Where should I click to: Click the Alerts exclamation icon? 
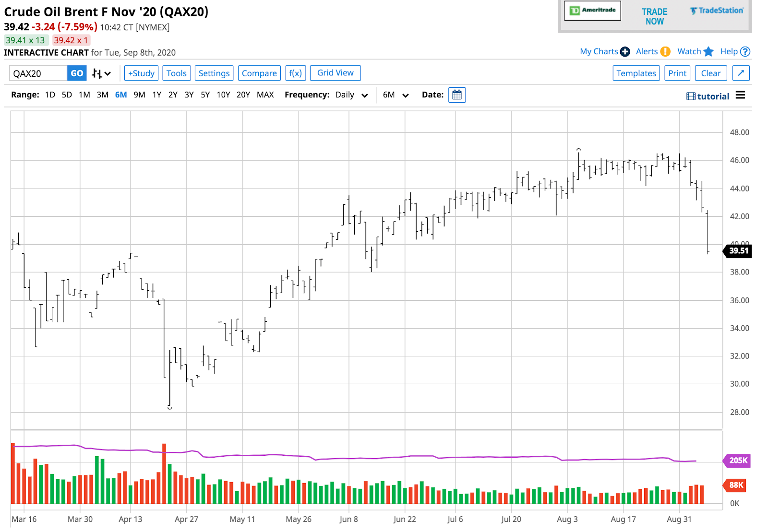point(665,52)
